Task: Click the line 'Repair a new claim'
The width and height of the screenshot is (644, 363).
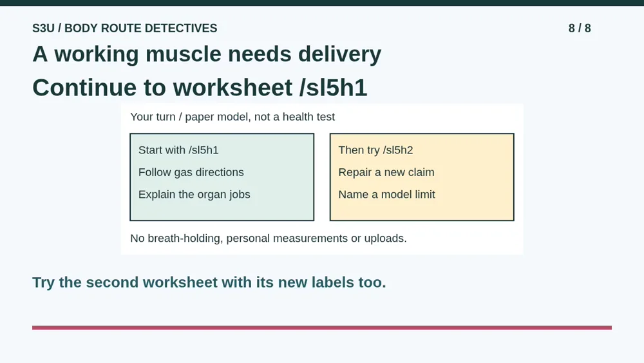Action: click(386, 172)
